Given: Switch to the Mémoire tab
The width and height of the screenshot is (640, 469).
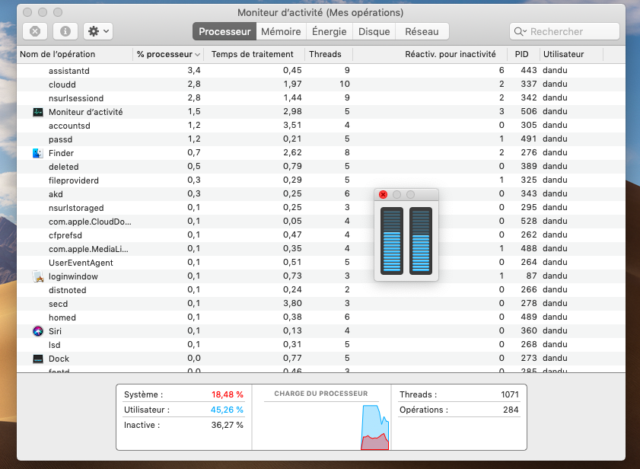Looking at the screenshot, I should [x=281, y=31].
